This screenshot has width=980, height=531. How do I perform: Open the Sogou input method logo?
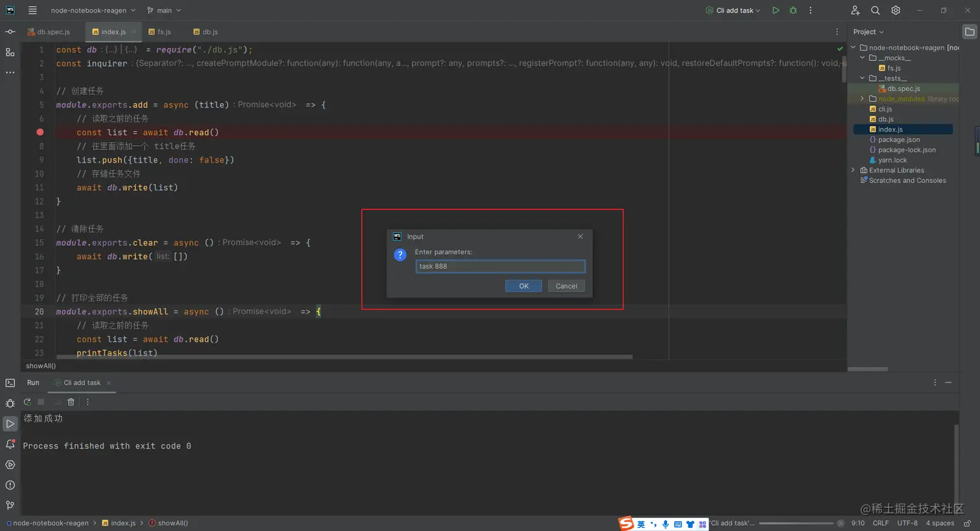click(625, 523)
